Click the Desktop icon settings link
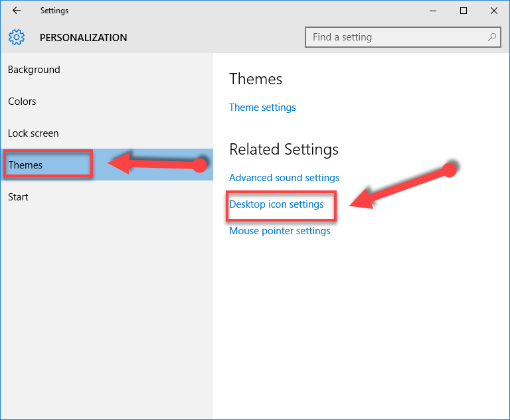The height and width of the screenshot is (420, 510). point(276,204)
